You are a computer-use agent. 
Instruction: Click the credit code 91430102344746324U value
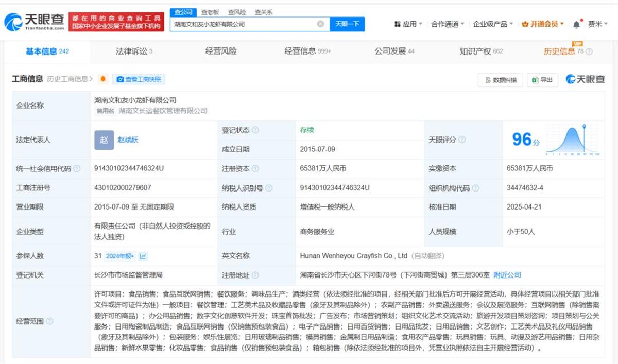coord(129,168)
